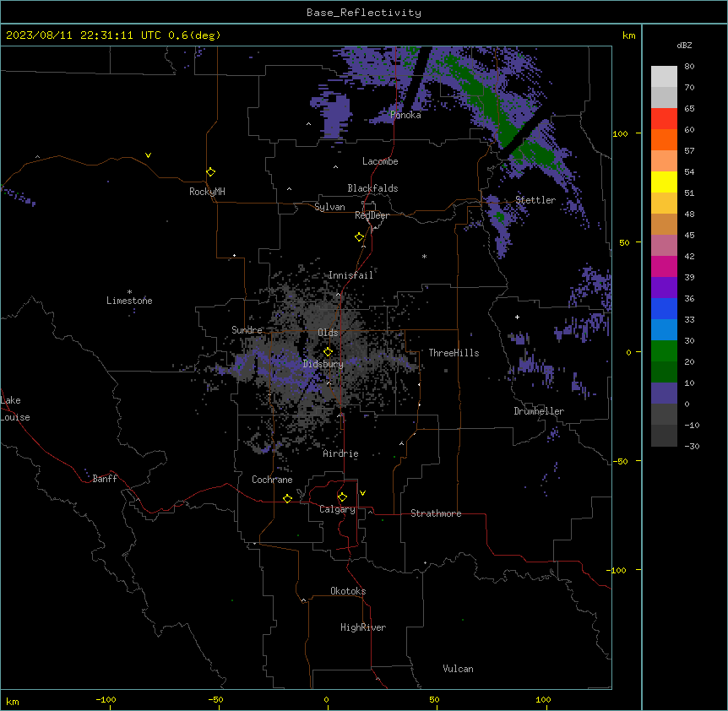
Task: Click the Lacombe city label
Action: point(380,161)
